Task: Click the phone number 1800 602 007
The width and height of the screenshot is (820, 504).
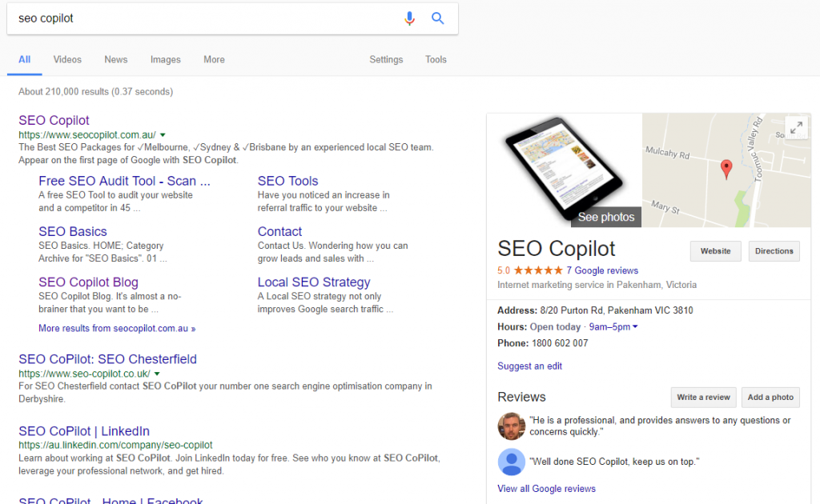Action: tap(560, 343)
